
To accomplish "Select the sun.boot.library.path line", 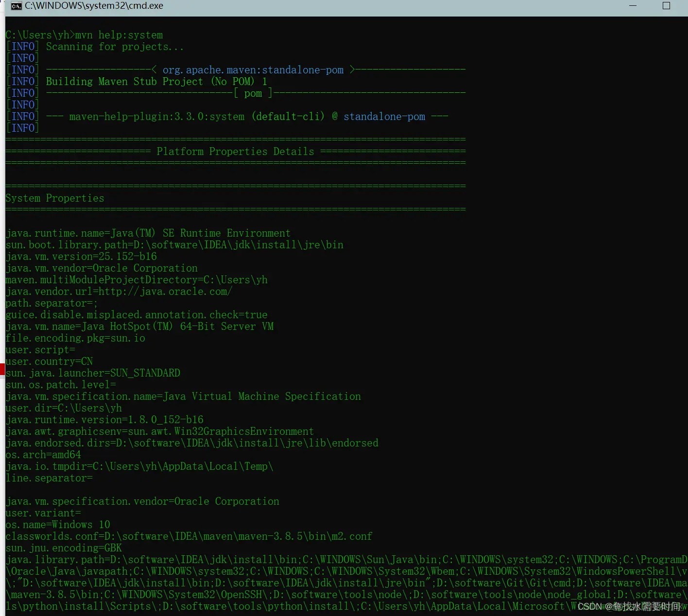I will coord(174,245).
